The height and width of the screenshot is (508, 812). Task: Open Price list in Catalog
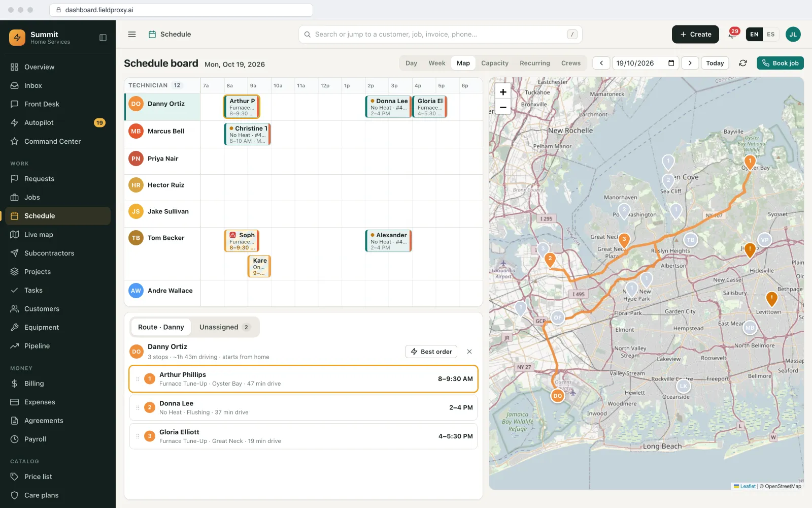(x=57, y=477)
